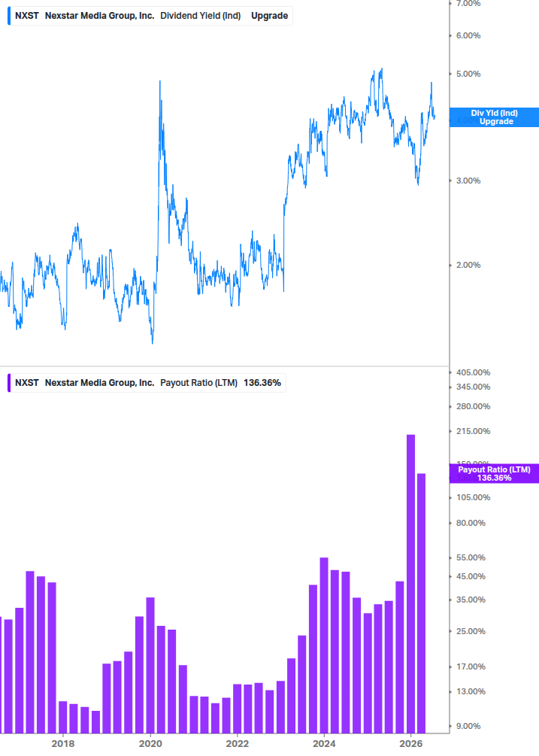Click the 'Payout Ratio (LTM)' metric label in legend
The height and width of the screenshot is (756, 539).
click(199, 383)
